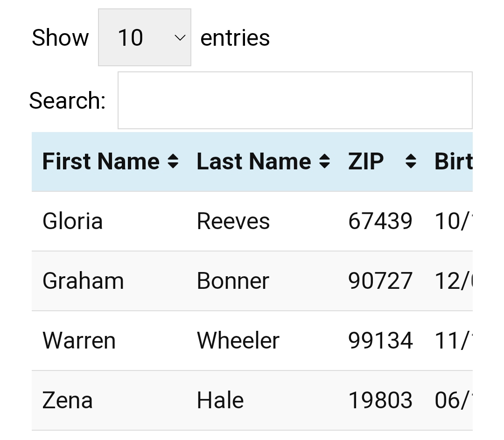Select the Reeves last name cell
Image resolution: width=504 pixels, height=440 pixels.
click(x=233, y=221)
